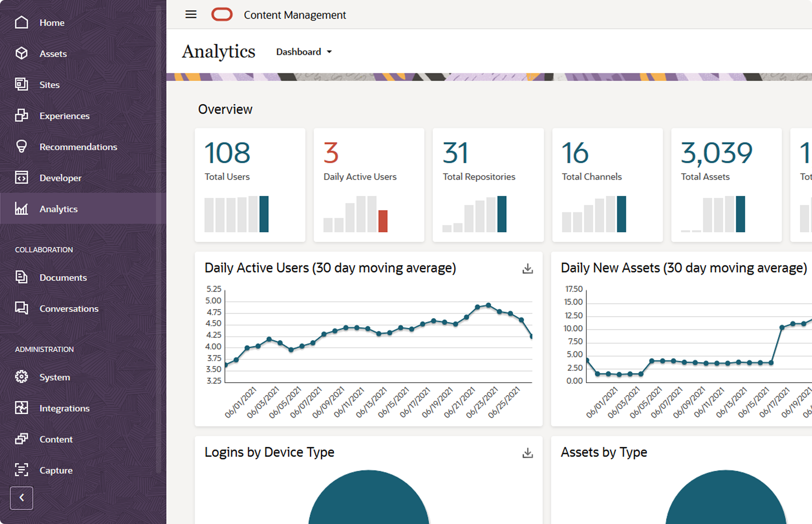The image size is (812, 524).
Task: Click the System gear icon
Action: point(22,377)
